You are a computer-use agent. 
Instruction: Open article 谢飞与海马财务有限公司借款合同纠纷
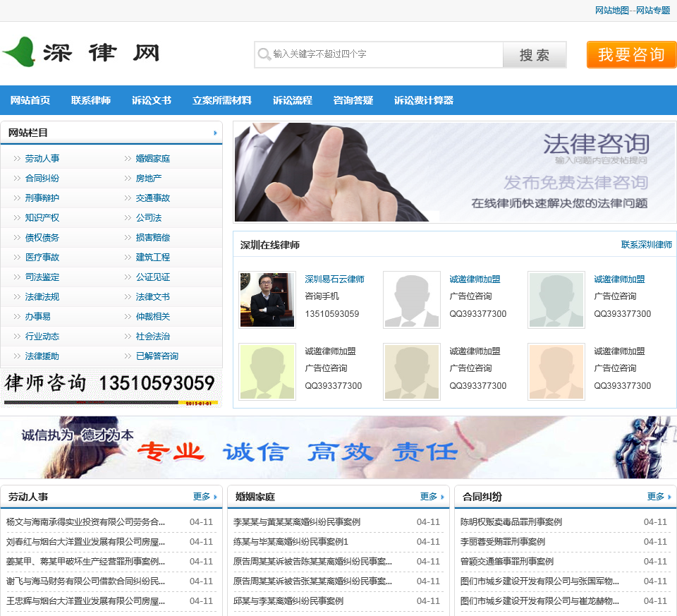point(85,581)
